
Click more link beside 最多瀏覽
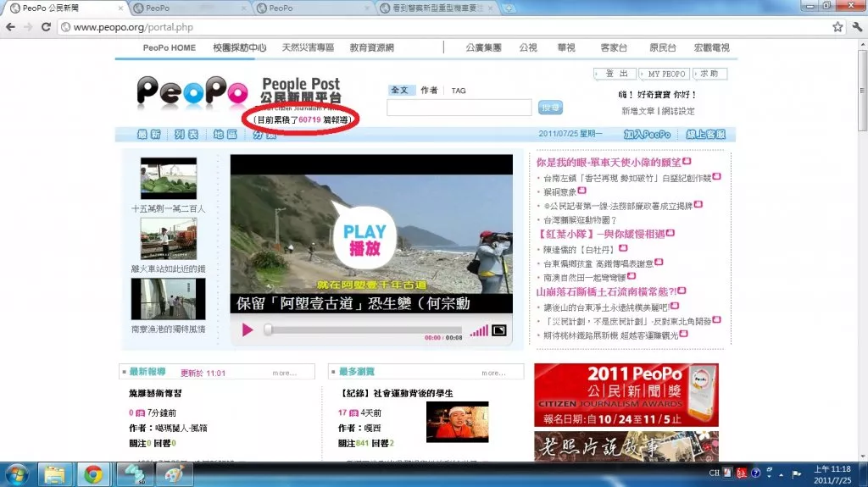(x=493, y=374)
